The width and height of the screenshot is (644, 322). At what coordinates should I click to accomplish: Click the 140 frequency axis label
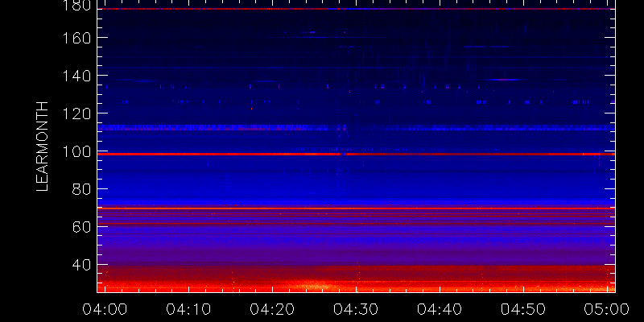[76, 76]
